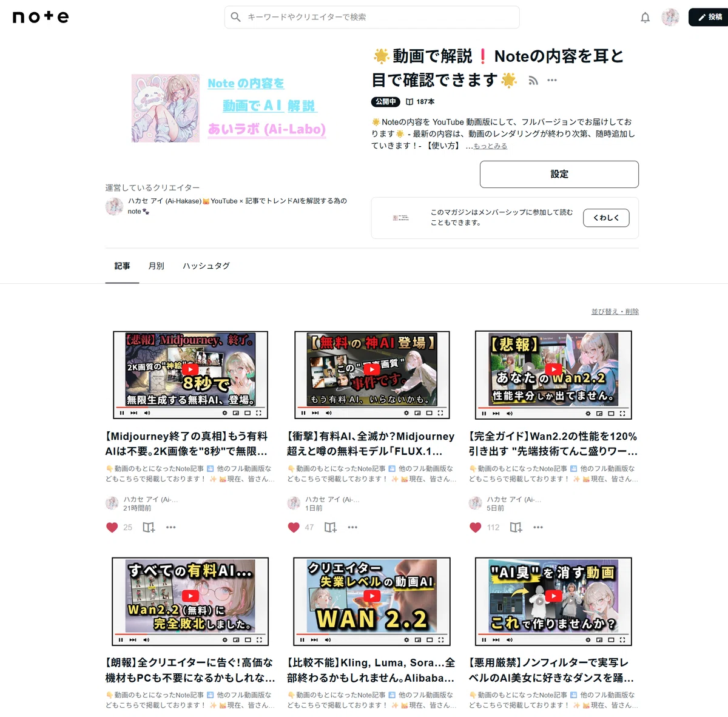Open more options for the 112-like article
Screen dimensions: 728x717
point(538,528)
